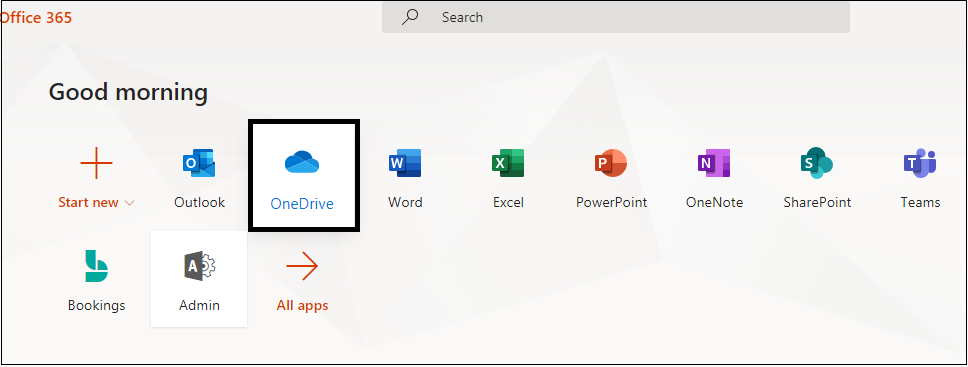Launch the Teams app icon

[x=920, y=163]
